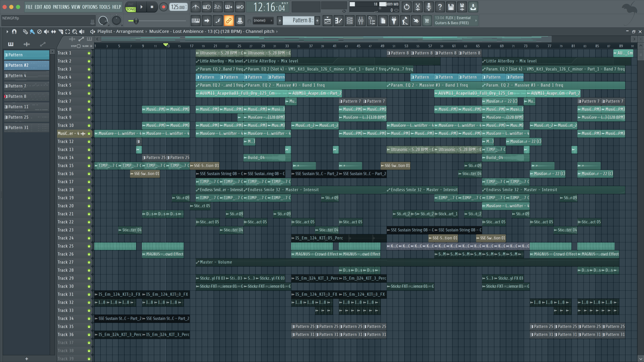Toggle wait for input before recording
The width and height of the screenshot is (644, 362).
click(x=207, y=7)
